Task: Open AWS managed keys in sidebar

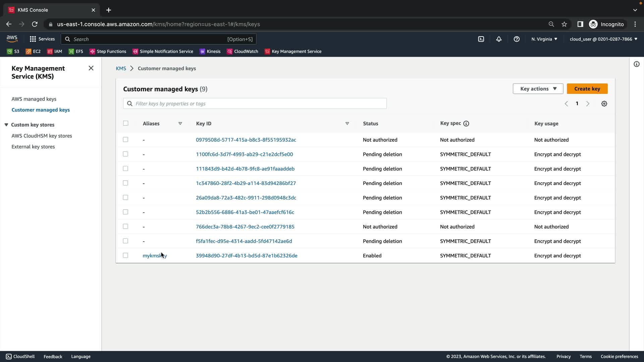Action: point(34,99)
